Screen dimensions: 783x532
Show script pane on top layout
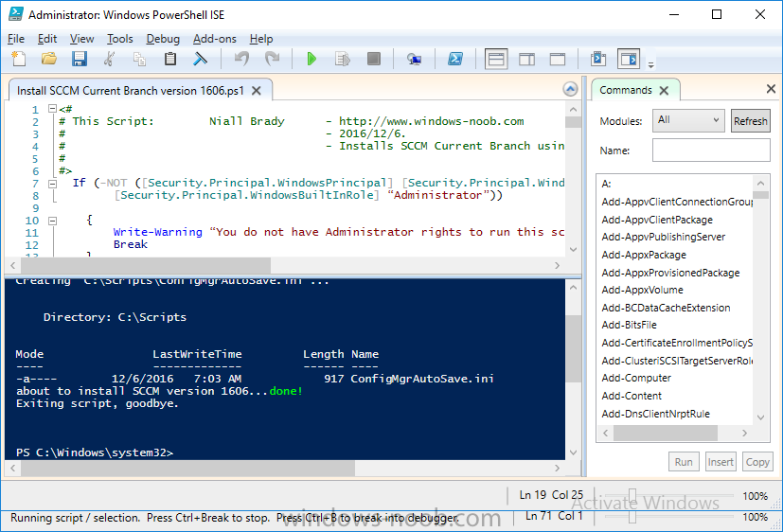[496, 60]
